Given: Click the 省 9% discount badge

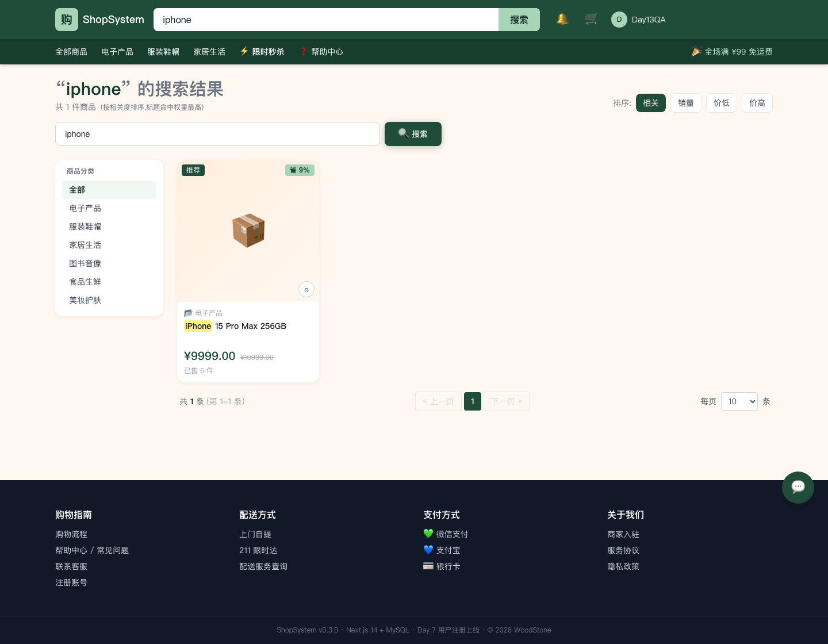Looking at the screenshot, I should coord(300,170).
